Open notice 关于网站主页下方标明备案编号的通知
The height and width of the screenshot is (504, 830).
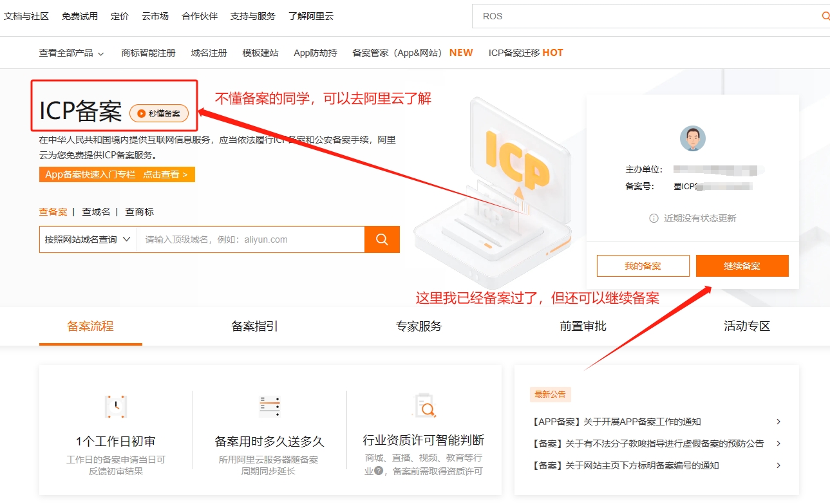pyautogui.click(x=626, y=465)
